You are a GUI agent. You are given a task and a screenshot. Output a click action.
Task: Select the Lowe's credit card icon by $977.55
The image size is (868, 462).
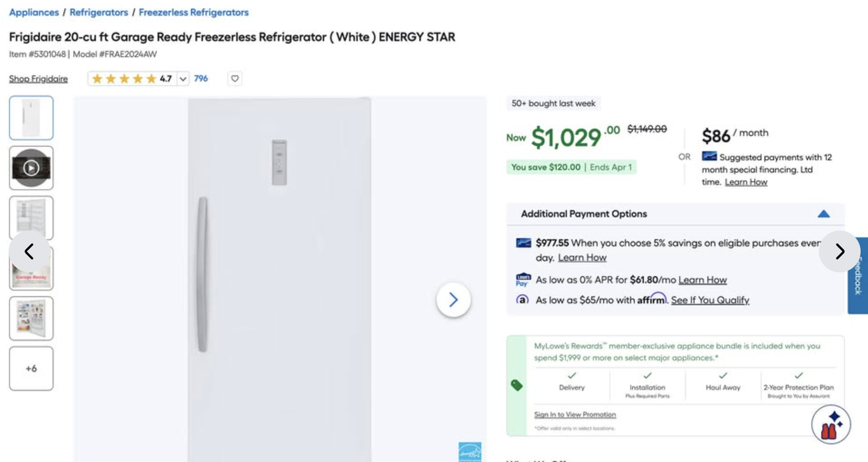pyautogui.click(x=524, y=243)
